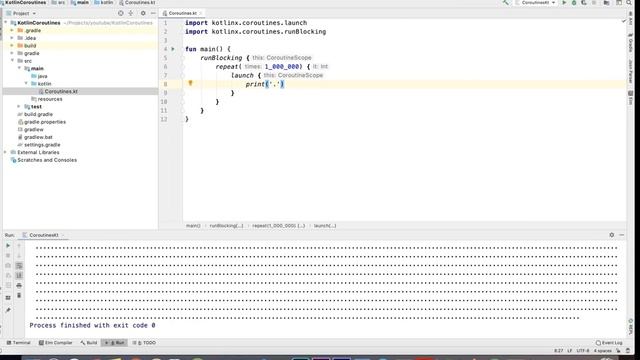Click the runBlocking{...} breadcrumb below editor
This screenshot has height=360, width=640.
227,226
